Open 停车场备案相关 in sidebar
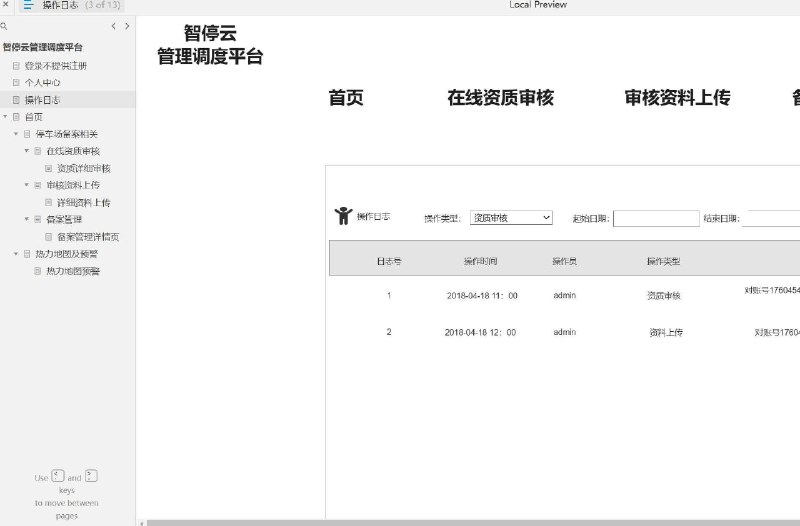The image size is (800, 526). [66, 134]
